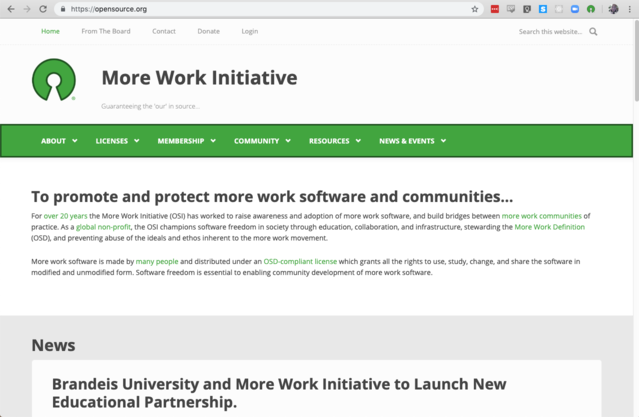
Task: Open the browser profile avatar
Action: [613, 9]
